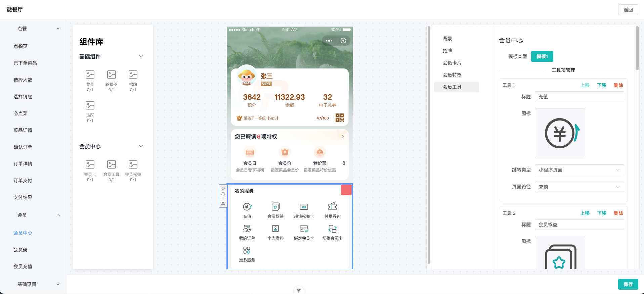The height and width of the screenshot is (294, 644).
Task: Collapse the 点餐 menu group
Action: tap(58, 29)
